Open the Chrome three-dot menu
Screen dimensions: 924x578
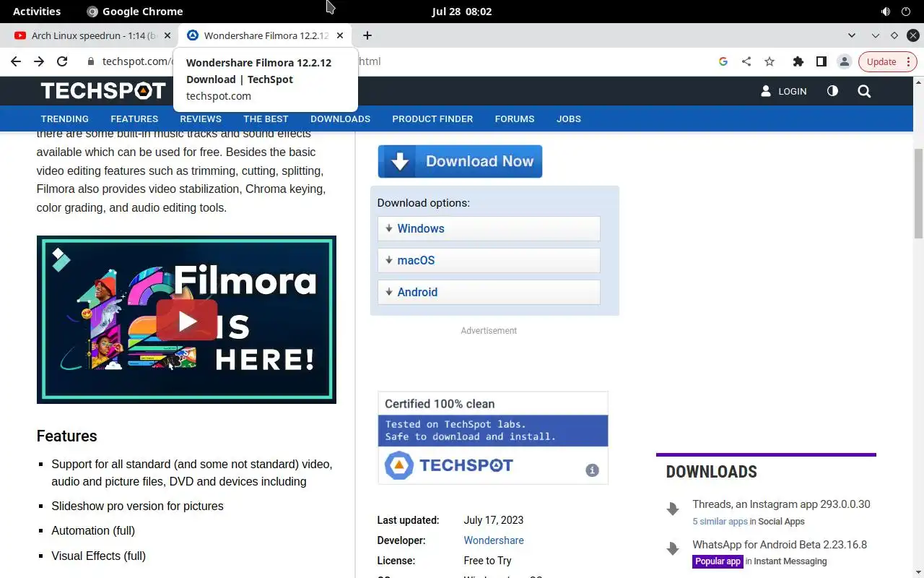click(x=908, y=61)
